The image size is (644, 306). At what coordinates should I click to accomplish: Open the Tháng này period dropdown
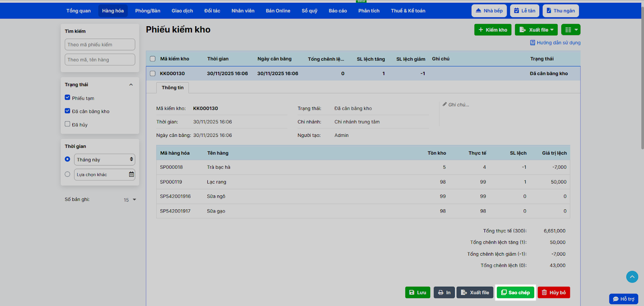pyautogui.click(x=105, y=159)
